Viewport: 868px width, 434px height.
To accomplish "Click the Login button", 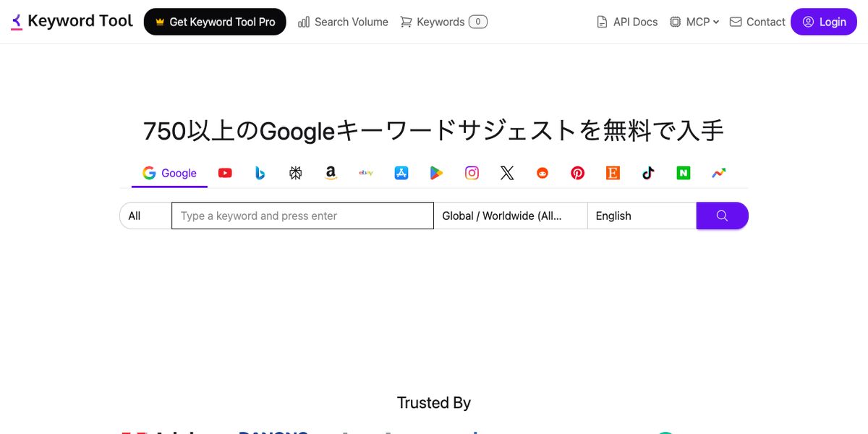I will [824, 22].
